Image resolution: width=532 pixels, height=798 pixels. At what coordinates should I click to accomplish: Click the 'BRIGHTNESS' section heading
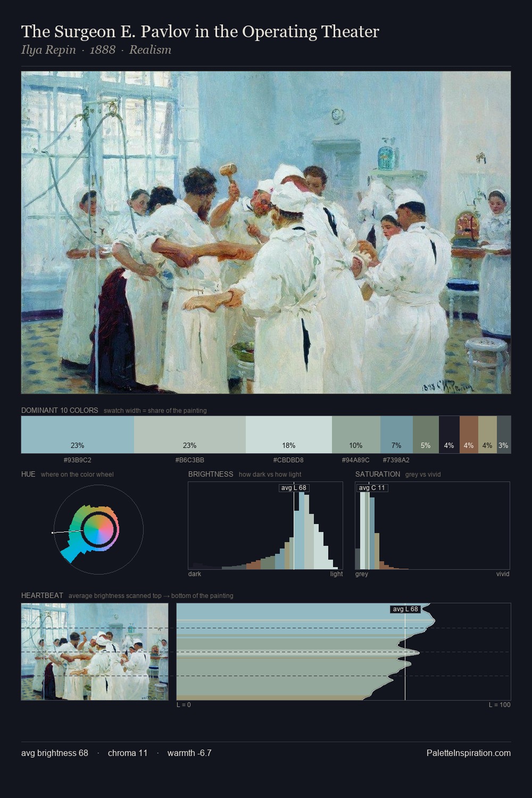tap(211, 475)
